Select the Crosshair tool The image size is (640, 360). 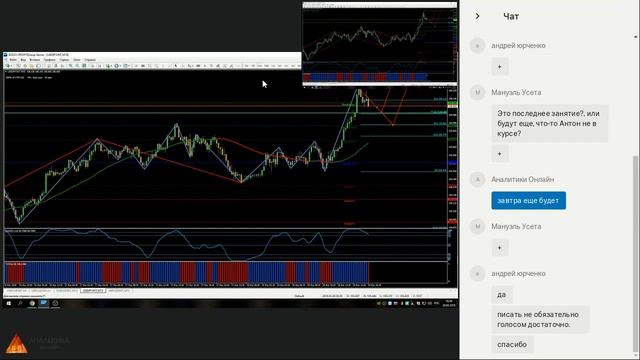tap(182, 66)
